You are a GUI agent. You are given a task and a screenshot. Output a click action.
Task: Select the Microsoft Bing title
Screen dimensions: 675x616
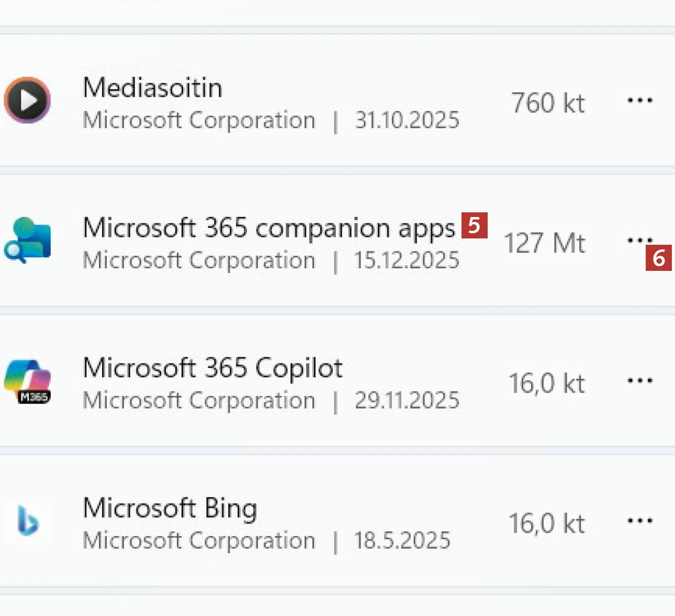click(x=170, y=508)
